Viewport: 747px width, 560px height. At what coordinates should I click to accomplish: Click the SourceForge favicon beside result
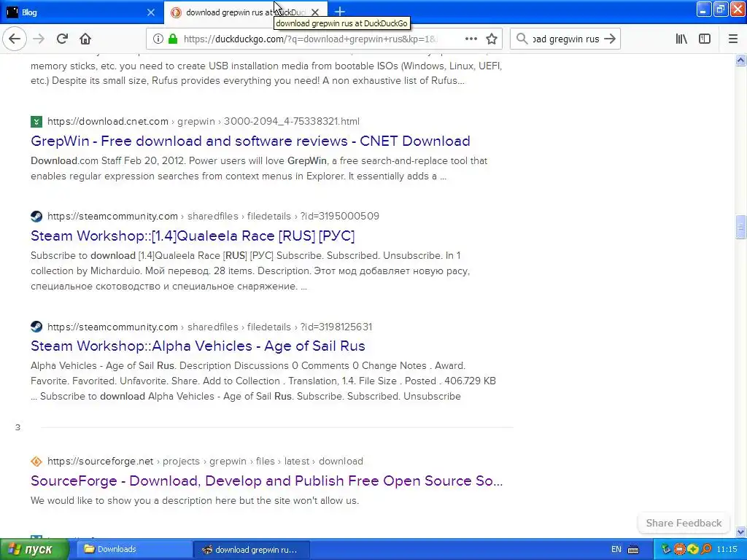coord(36,462)
